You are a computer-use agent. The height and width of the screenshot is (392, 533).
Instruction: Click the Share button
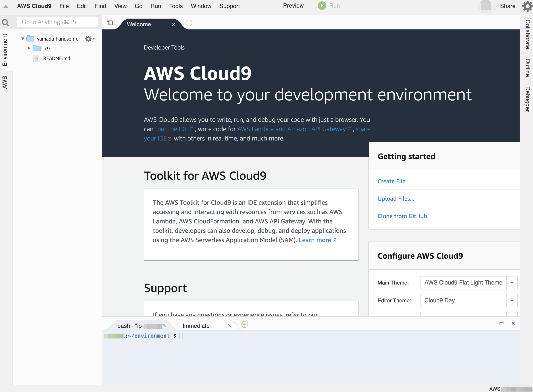click(508, 6)
